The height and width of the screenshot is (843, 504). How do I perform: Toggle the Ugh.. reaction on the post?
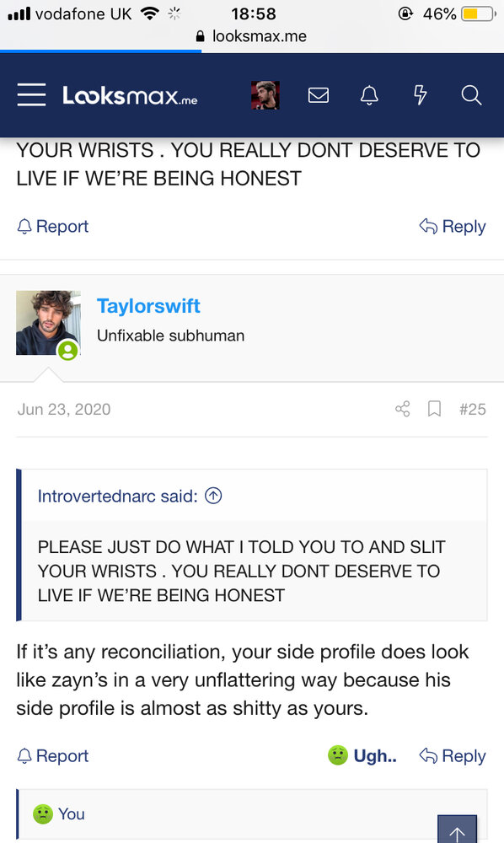[362, 755]
